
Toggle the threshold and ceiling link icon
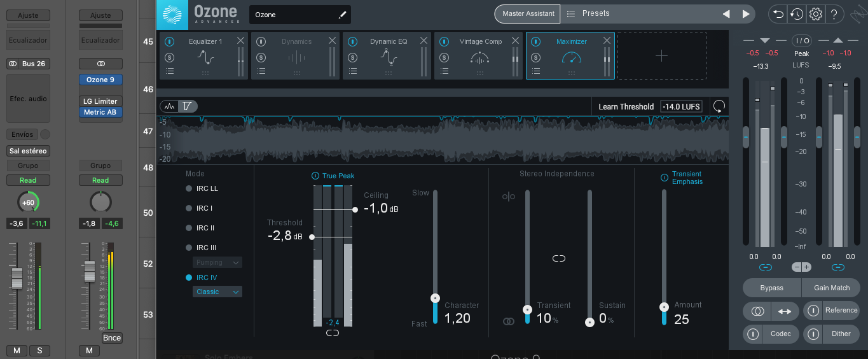(333, 333)
